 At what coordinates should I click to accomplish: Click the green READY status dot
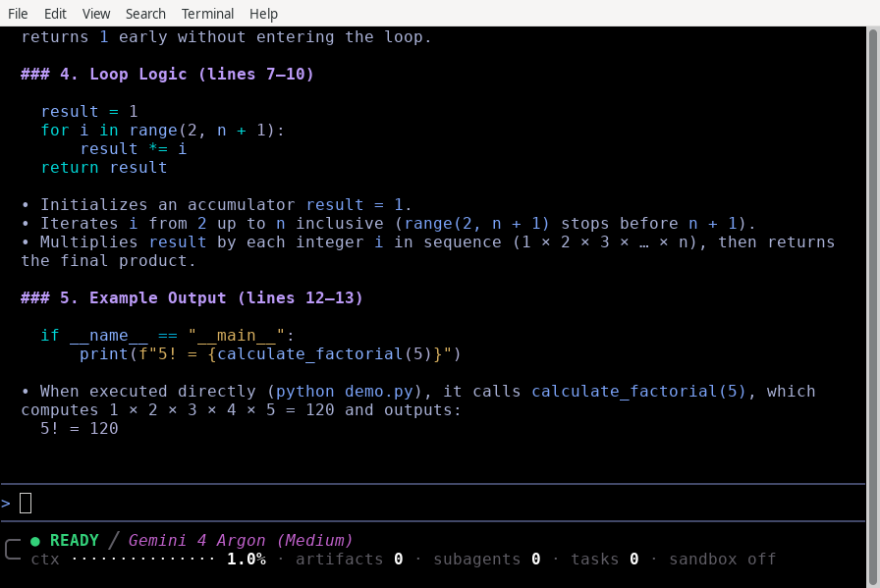coord(34,541)
